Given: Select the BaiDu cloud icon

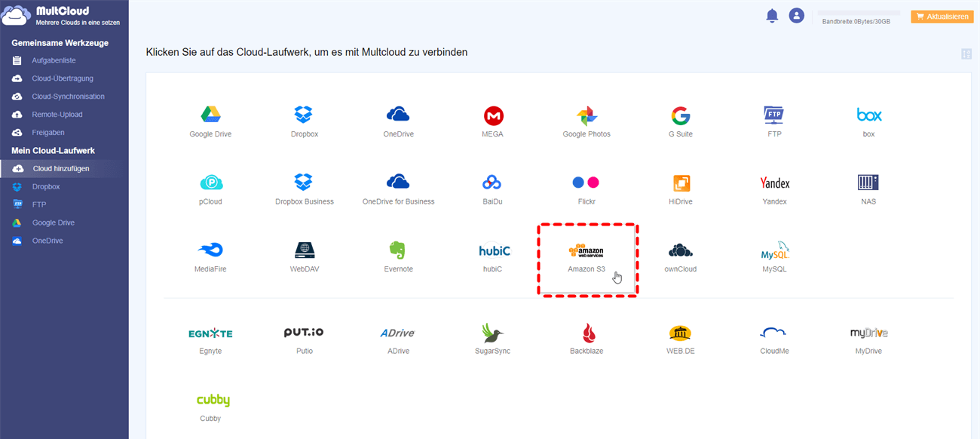Looking at the screenshot, I should pyautogui.click(x=492, y=183).
